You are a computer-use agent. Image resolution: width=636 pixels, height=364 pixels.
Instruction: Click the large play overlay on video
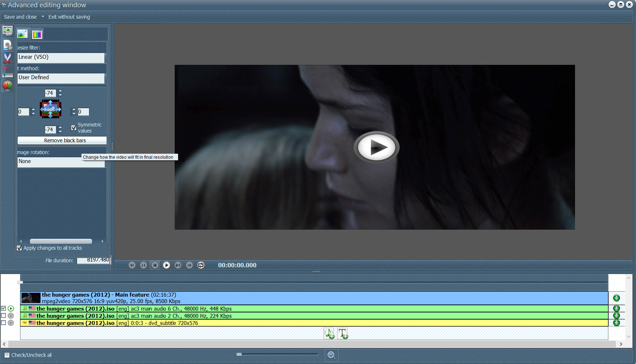376,147
